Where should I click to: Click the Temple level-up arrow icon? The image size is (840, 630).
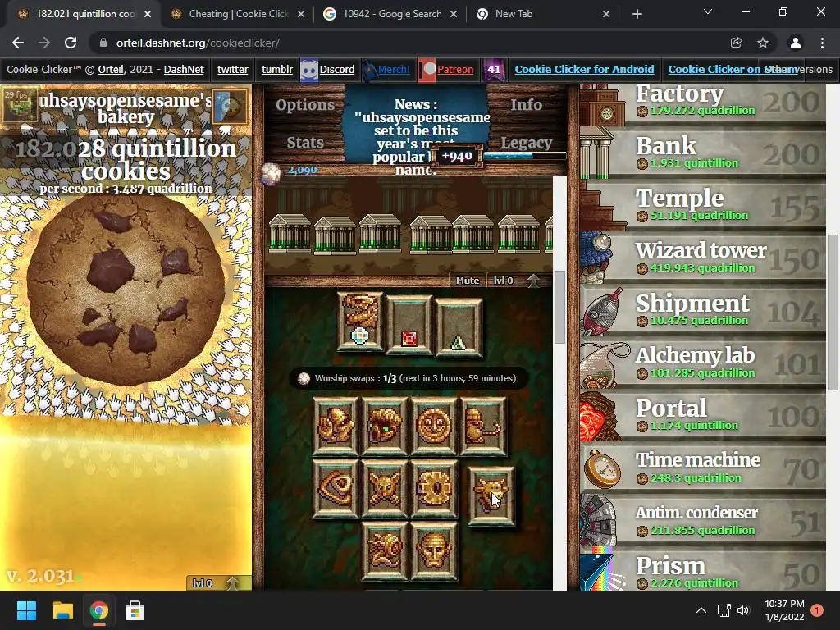pos(533,281)
